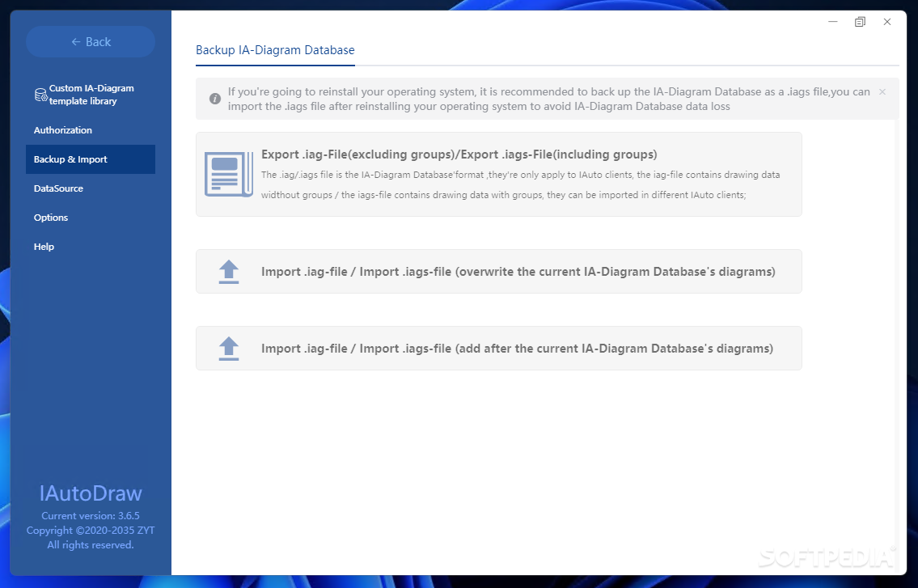The height and width of the screenshot is (588, 918).
Task: Minimize the IAutoDraw window
Action: click(833, 22)
